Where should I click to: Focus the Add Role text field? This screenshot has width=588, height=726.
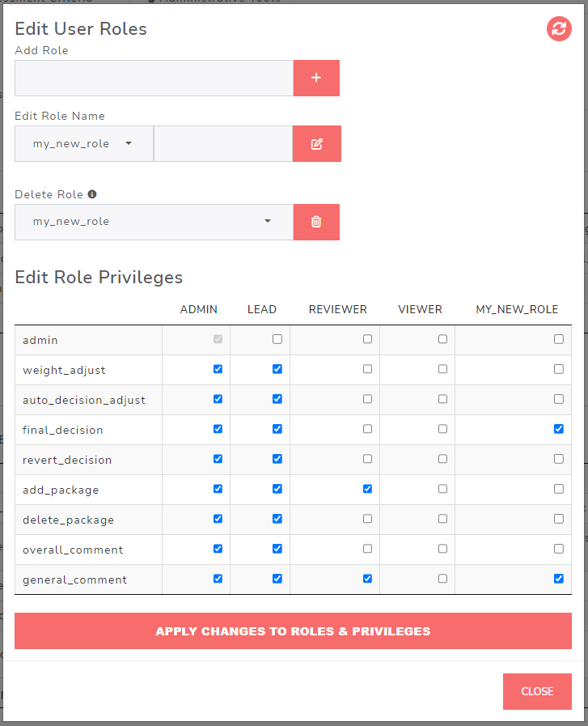154,78
